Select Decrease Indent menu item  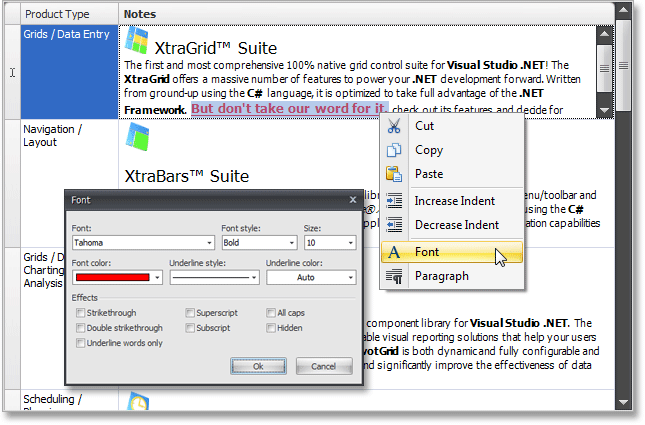coord(452,225)
